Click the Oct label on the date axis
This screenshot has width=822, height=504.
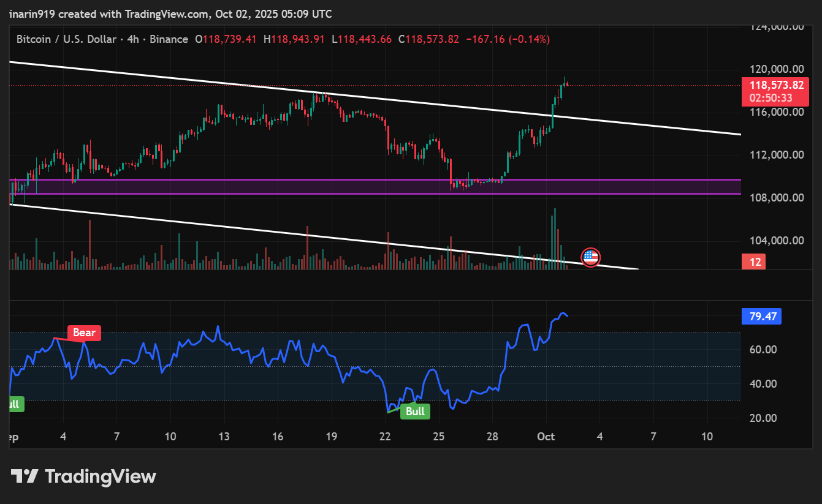click(546, 437)
